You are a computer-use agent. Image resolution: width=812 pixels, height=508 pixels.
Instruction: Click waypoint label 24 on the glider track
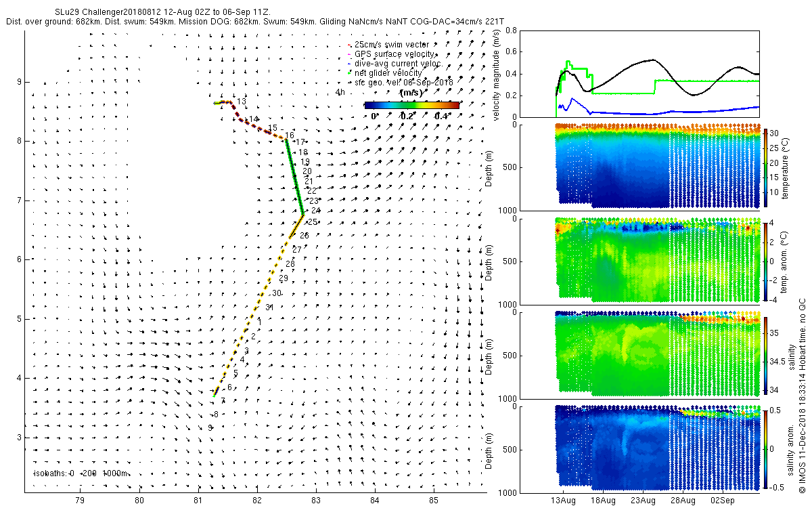coord(316,211)
